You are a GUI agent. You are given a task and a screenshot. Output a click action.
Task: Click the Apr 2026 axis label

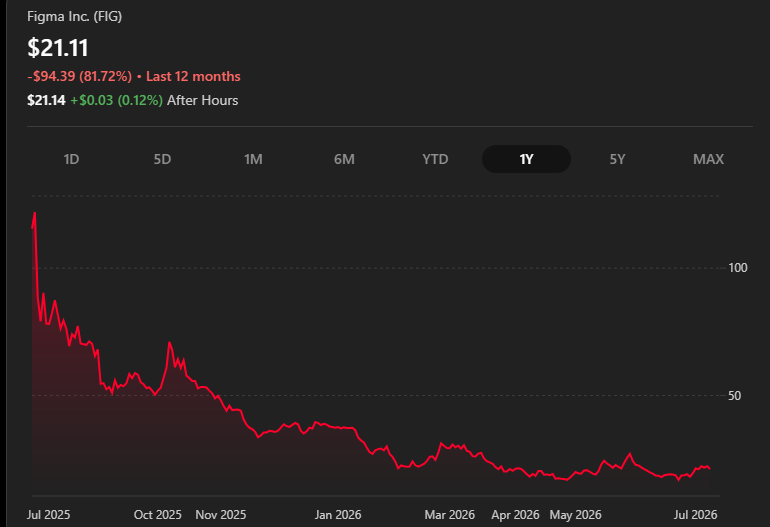point(515,515)
